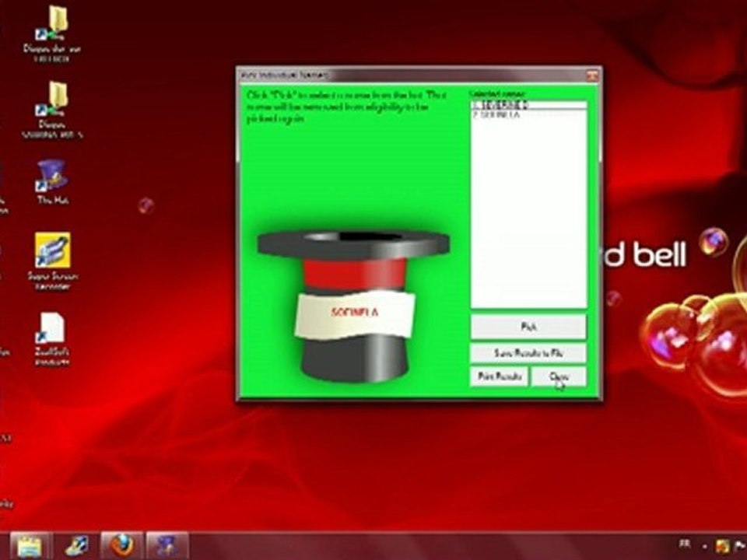Open the topmost folder shortcut on desktop
The height and width of the screenshot is (560, 747).
tap(52, 34)
